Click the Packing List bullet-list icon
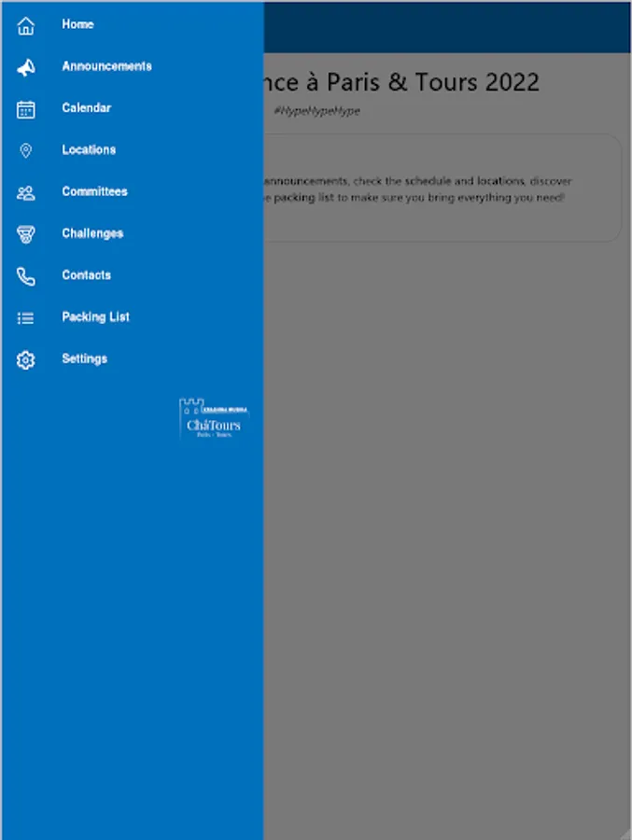The width and height of the screenshot is (632, 840). [26, 318]
